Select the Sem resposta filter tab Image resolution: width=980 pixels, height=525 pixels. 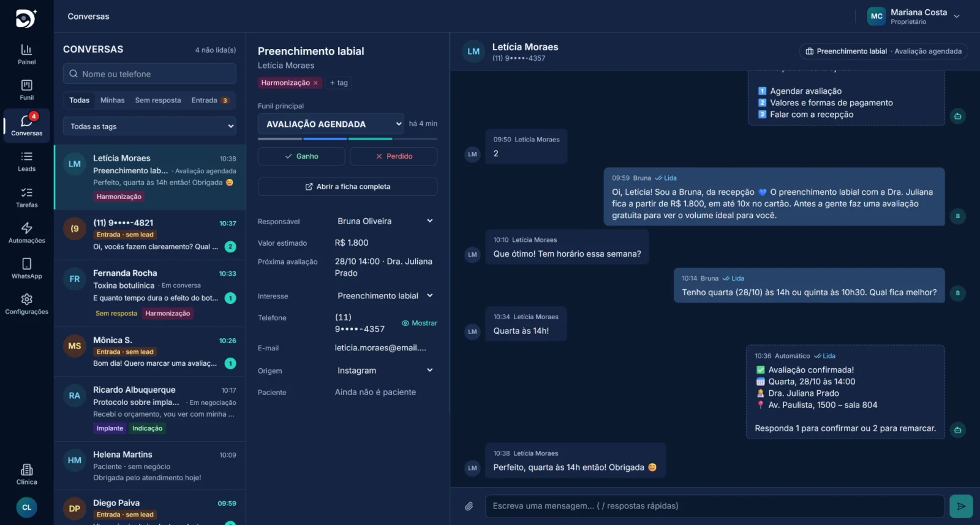click(x=158, y=100)
